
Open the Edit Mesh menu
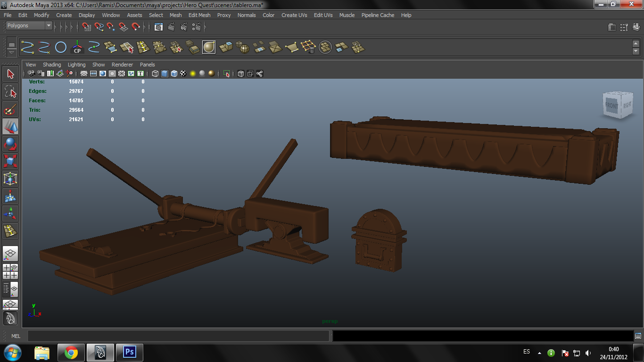[x=199, y=15]
